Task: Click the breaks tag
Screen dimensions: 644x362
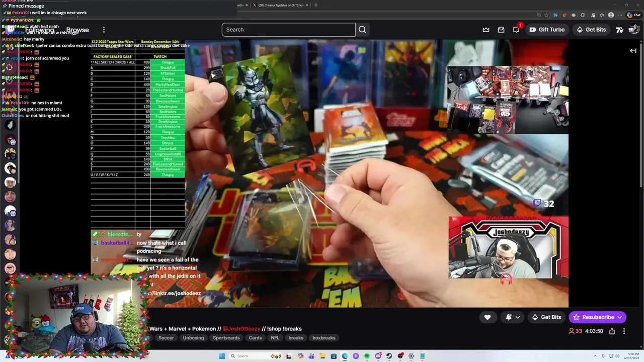Action: 296,338
